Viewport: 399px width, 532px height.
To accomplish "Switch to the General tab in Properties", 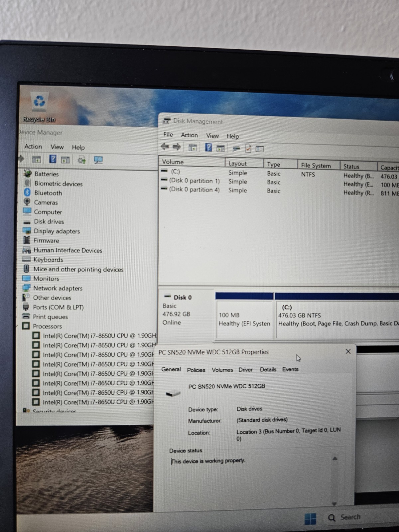I will 171,369.
